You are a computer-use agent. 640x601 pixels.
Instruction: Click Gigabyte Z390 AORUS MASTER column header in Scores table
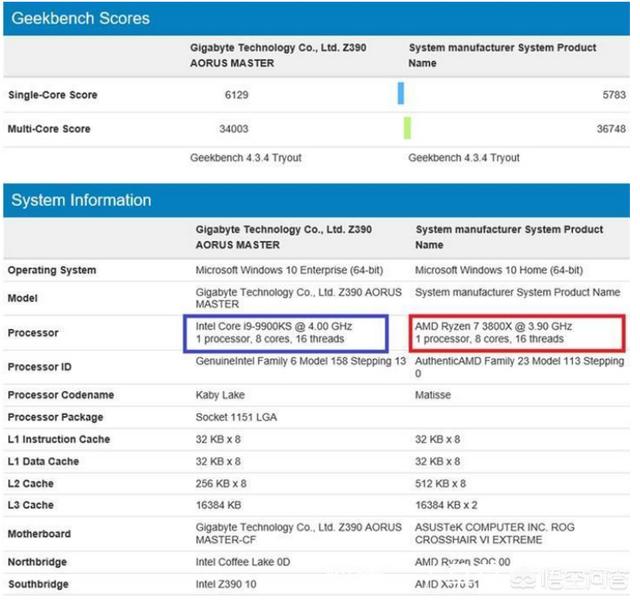pos(278,55)
